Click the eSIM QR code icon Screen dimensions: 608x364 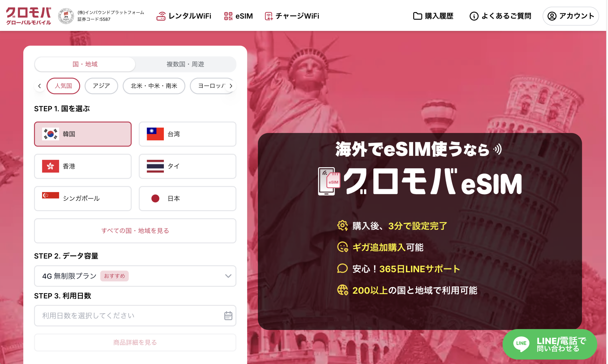click(228, 16)
